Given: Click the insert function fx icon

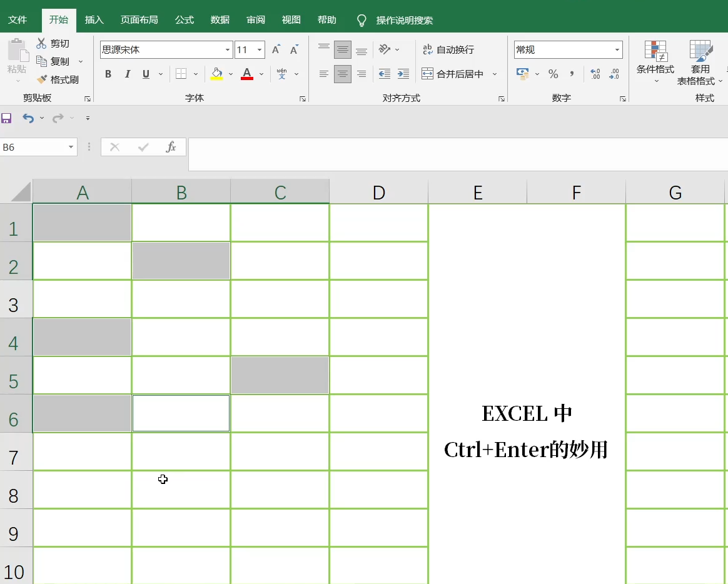Looking at the screenshot, I should pyautogui.click(x=171, y=147).
